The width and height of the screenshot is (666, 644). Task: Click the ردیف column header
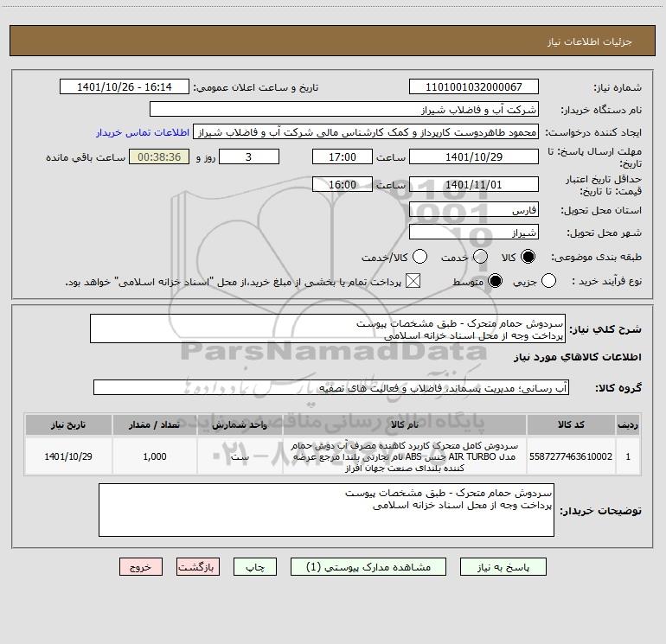point(628,424)
